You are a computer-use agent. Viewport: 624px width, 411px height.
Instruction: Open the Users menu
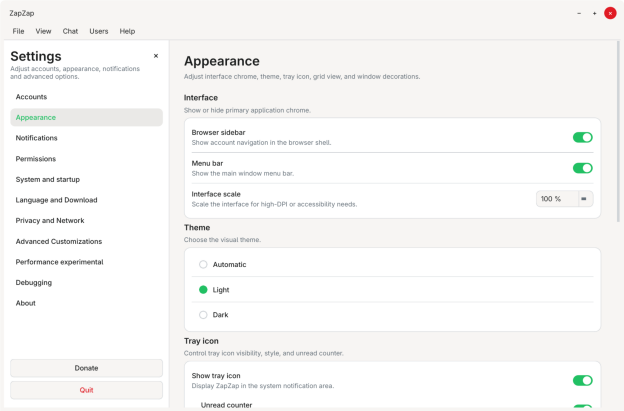tap(99, 31)
